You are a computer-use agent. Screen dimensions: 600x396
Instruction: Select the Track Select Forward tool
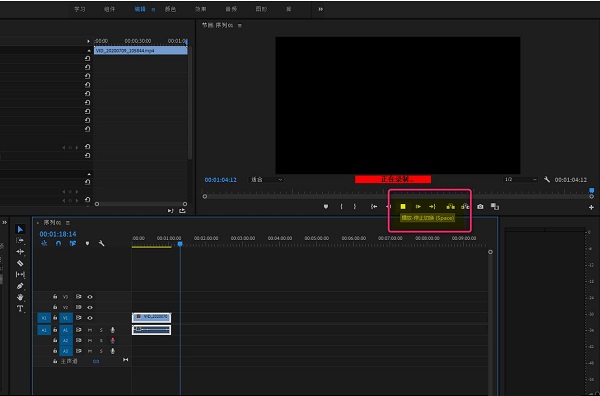point(20,240)
